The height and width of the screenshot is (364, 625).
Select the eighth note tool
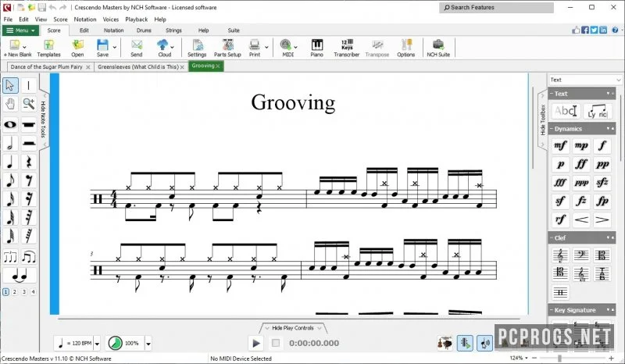[x=10, y=180]
